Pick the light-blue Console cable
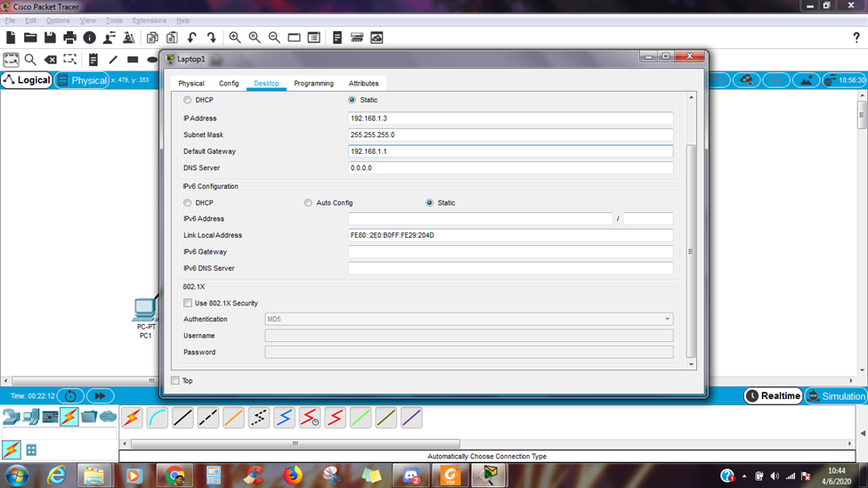868x488 pixels. (x=158, y=418)
